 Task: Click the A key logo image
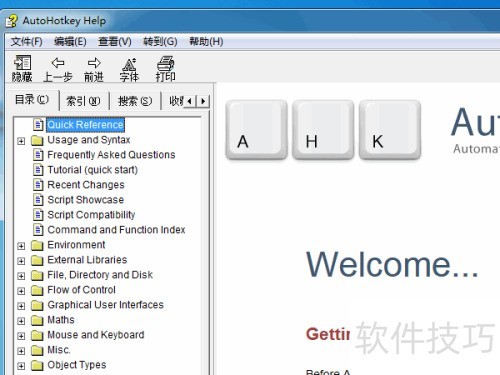[256, 130]
